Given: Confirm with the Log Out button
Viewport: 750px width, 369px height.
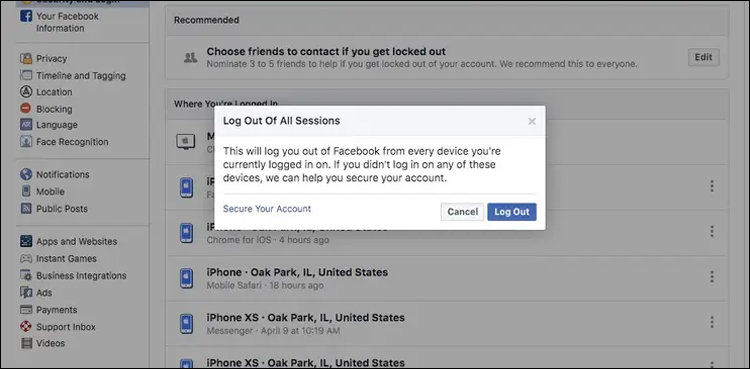Looking at the screenshot, I should click(x=512, y=212).
